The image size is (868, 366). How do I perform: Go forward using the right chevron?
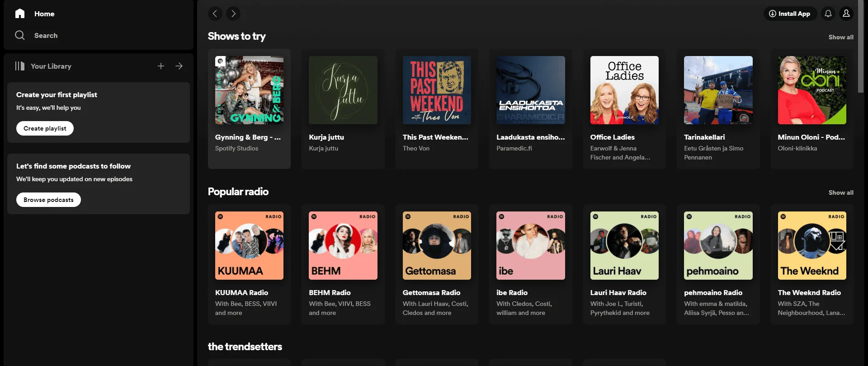[233, 14]
